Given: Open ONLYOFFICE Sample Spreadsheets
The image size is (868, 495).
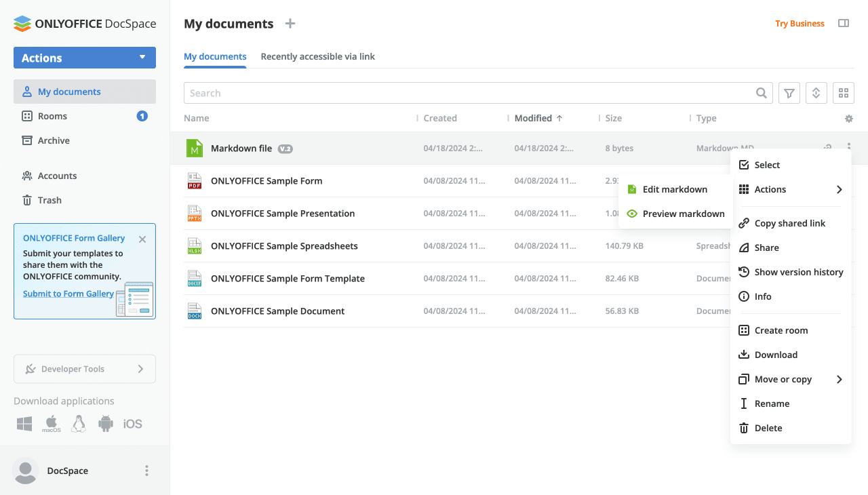Looking at the screenshot, I should point(284,246).
